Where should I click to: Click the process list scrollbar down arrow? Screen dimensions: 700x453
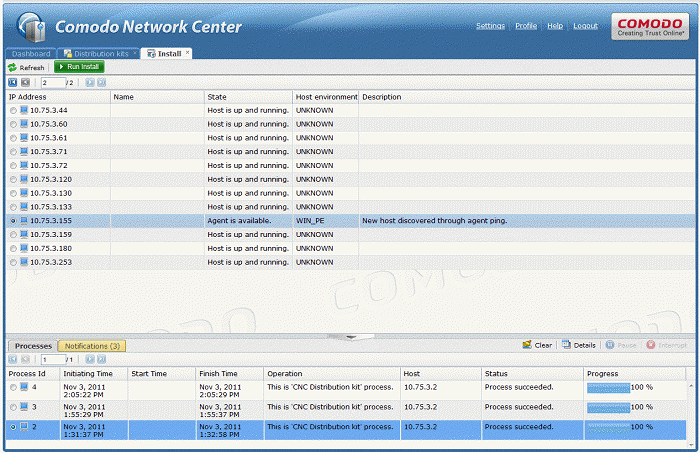tap(691, 445)
